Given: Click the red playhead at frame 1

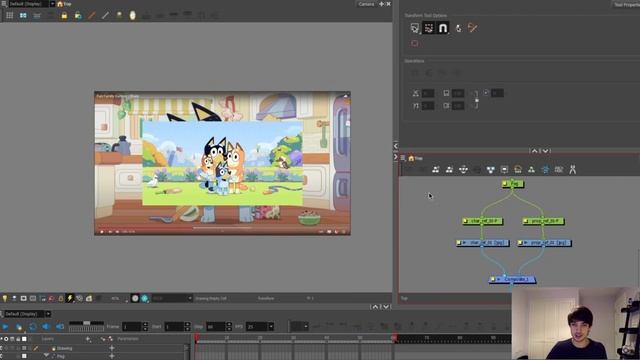Looking at the screenshot, I should (x=196, y=338).
